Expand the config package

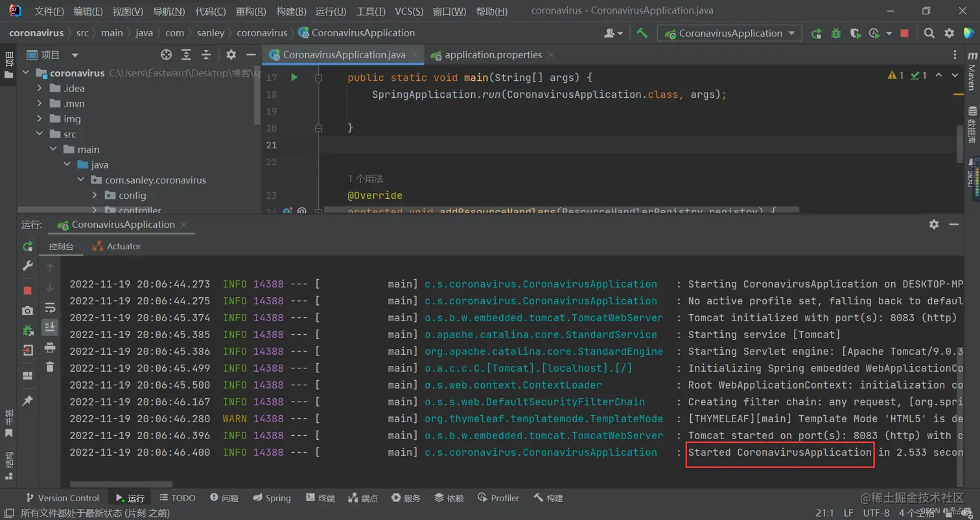coord(95,195)
